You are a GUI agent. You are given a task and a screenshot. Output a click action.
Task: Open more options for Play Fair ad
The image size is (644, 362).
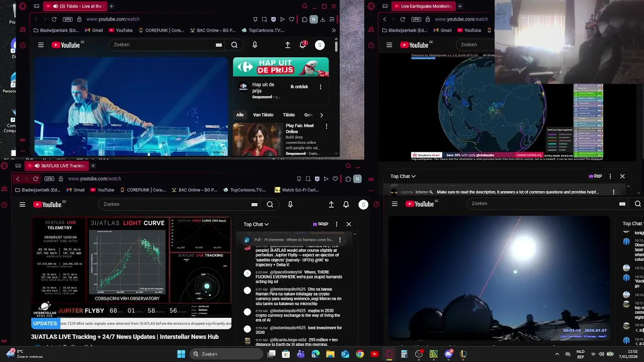point(327,126)
